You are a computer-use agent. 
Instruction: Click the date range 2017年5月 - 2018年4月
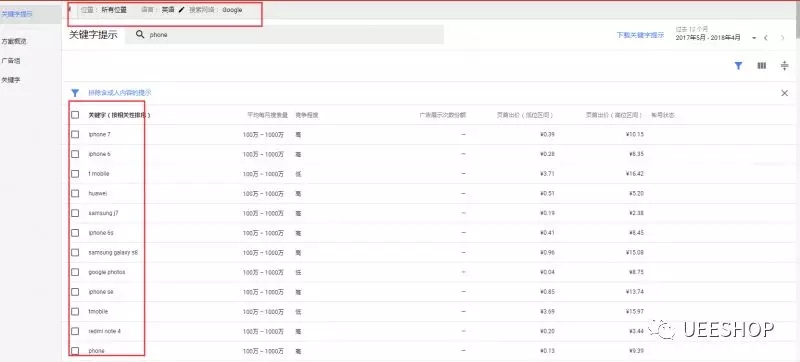[x=708, y=38]
